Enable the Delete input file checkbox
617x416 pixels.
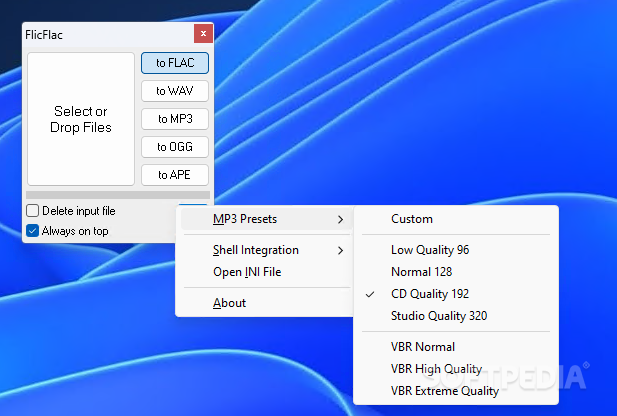point(32,211)
